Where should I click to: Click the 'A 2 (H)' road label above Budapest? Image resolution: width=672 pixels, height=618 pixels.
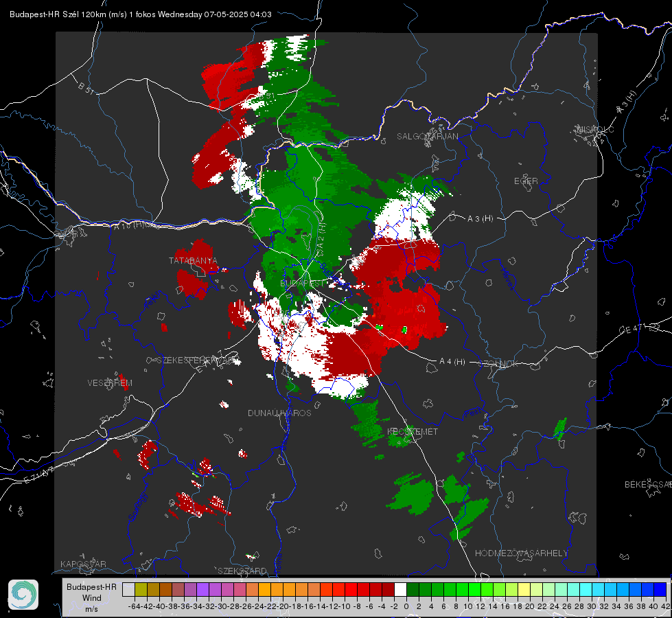tap(321, 239)
